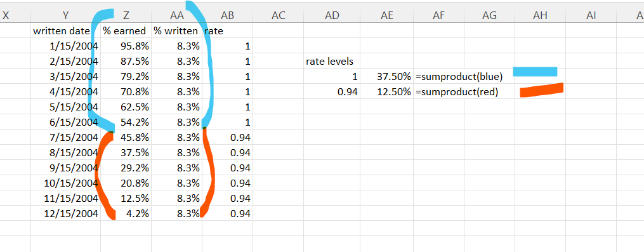This screenshot has height=252, width=644.
Task: Select the cell showing 4.2%
Action: pyautogui.click(x=126, y=213)
